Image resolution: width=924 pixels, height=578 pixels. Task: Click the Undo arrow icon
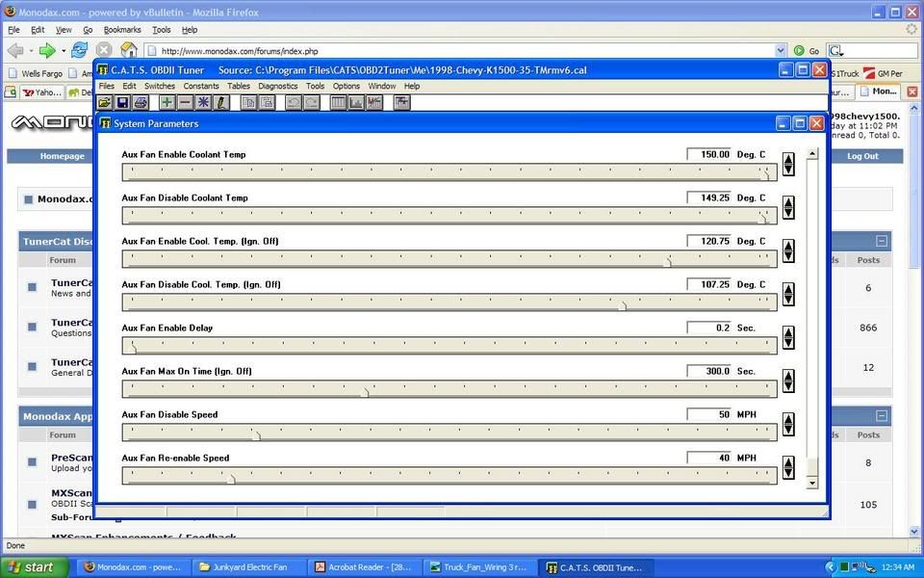[x=294, y=103]
